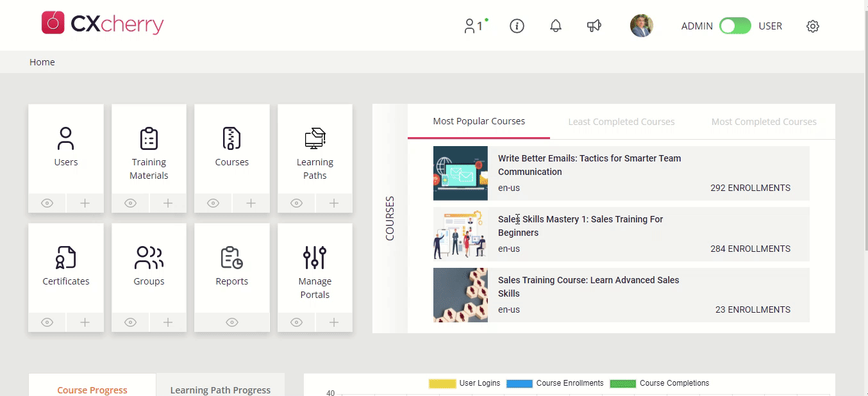868x396 pixels.
Task: Toggle the Admin/User mode switch
Action: [x=735, y=26]
